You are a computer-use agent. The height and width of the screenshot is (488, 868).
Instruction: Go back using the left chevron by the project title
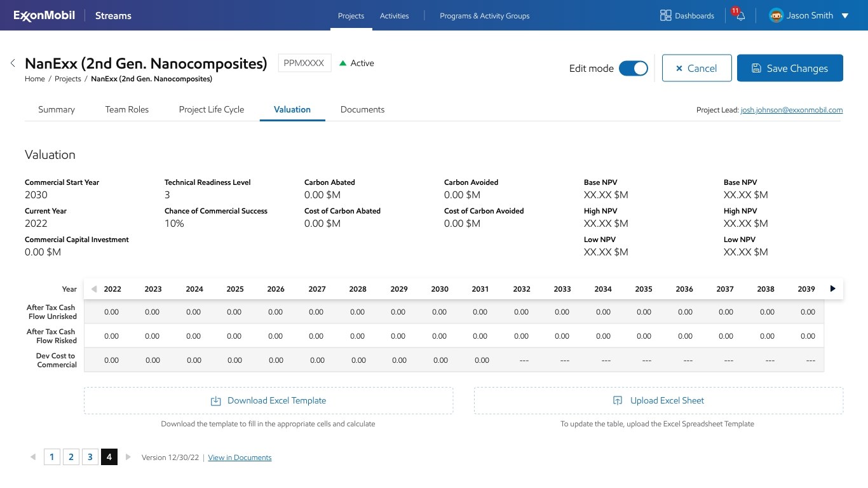13,63
